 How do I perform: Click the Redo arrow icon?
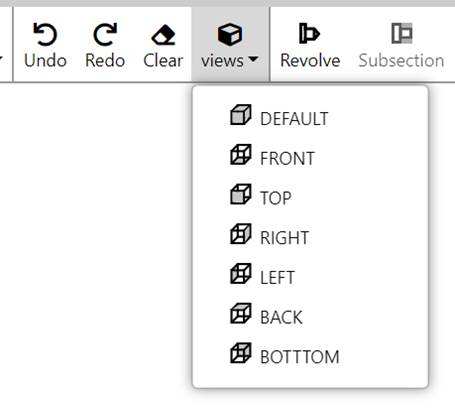(105, 34)
